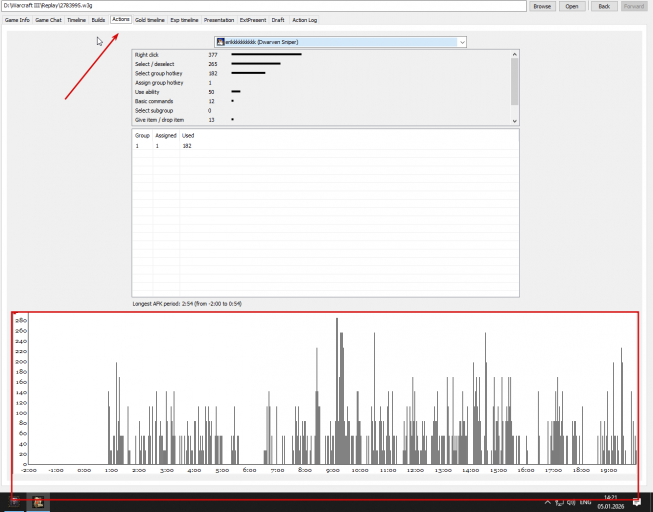Open the ExtPresent tab

[x=253, y=20]
